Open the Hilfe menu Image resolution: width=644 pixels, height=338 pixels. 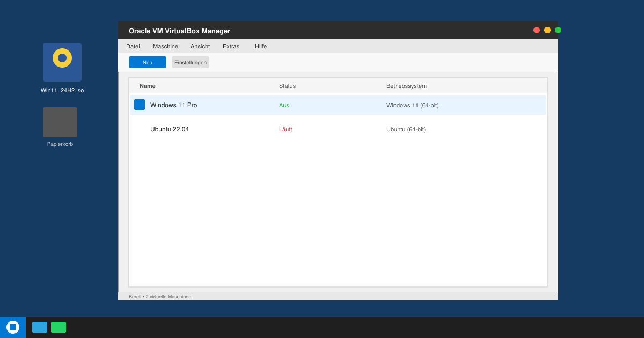(x=261, y=46)
